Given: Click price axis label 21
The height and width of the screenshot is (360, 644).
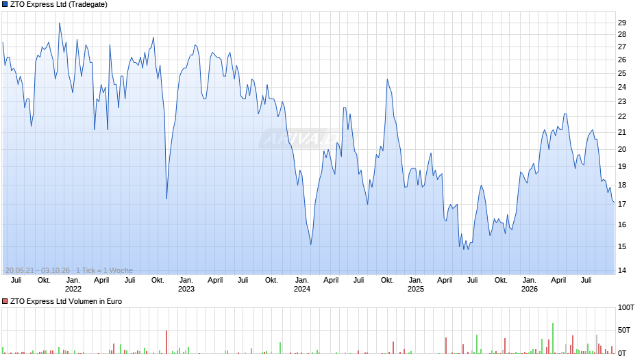Looking at the screenshot, I should 622,132.
